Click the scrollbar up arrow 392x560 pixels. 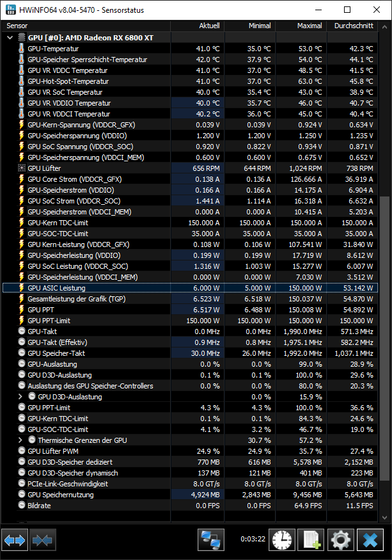384,27
